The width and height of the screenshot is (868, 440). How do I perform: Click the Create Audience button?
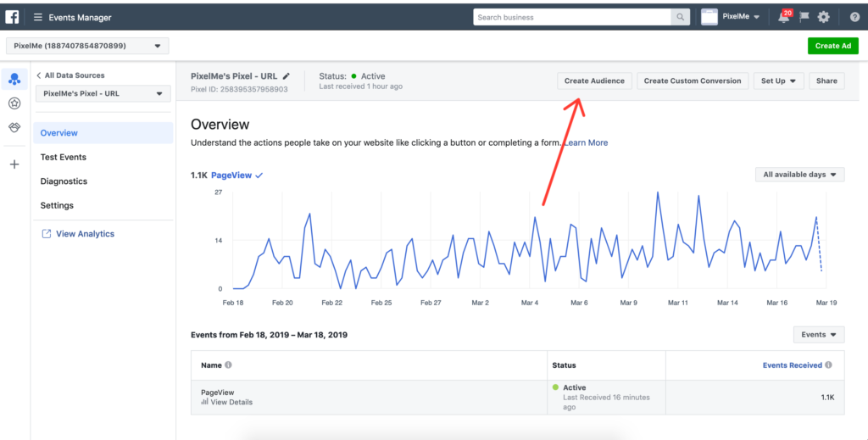point(594,81)
